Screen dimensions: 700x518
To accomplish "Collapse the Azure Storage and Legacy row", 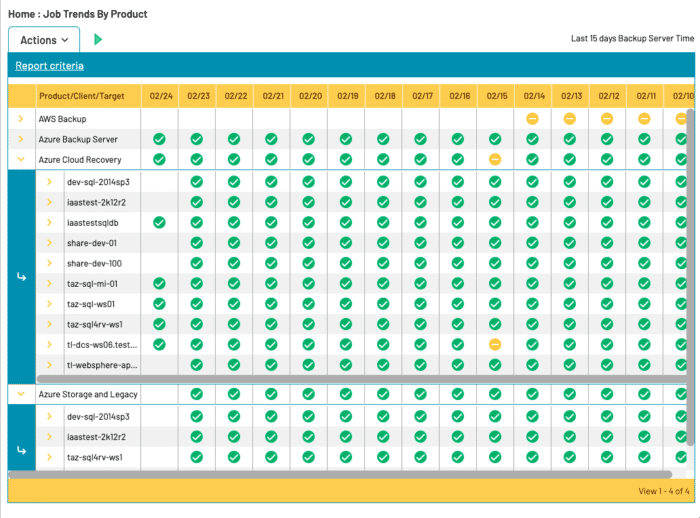I will (x=21, y=394).
